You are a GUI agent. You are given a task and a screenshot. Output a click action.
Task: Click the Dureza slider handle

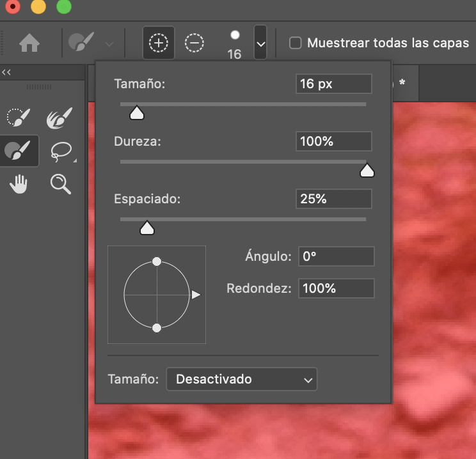(x=367, y=170)
